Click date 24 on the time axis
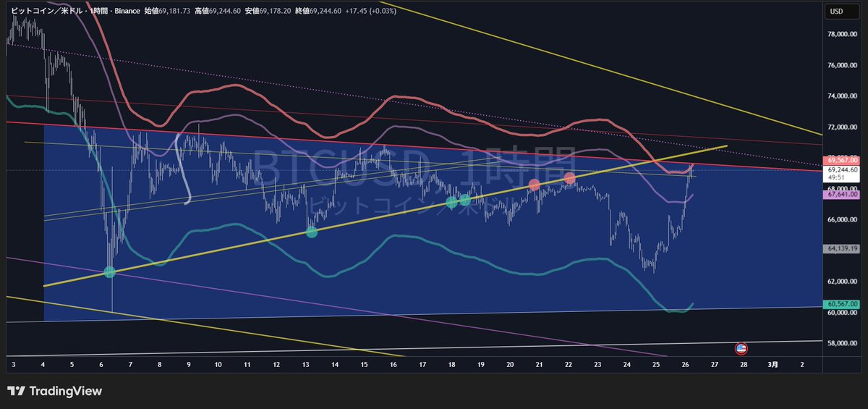This screenshot has width=868, height=409. pos(626,365)
